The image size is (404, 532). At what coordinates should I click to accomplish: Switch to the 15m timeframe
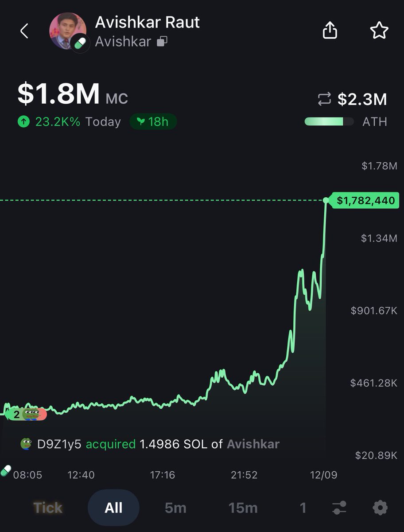tap(243, 508)
